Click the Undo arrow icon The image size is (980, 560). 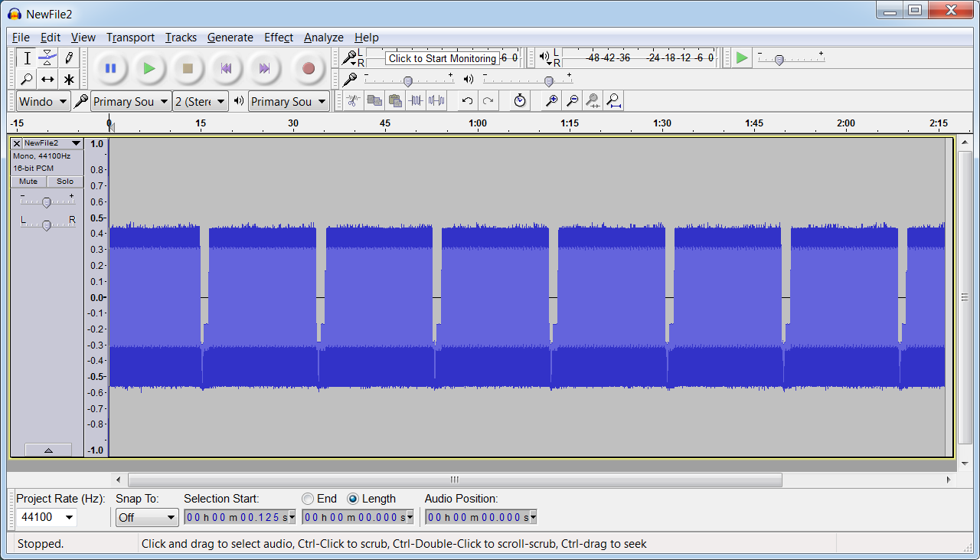tap(467, 100)
